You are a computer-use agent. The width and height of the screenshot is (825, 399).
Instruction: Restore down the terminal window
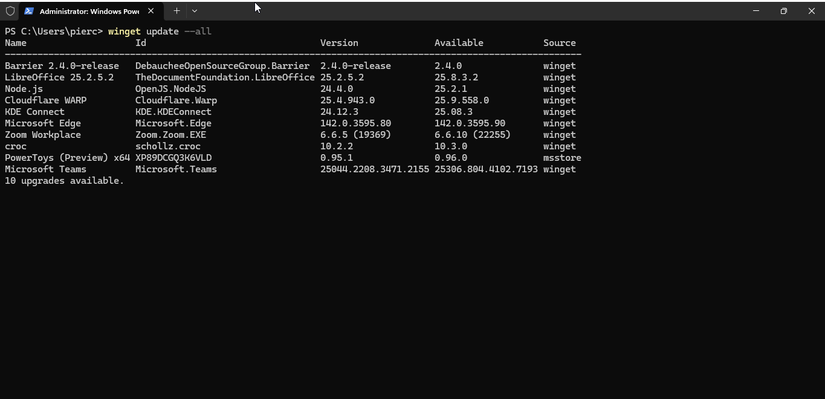[783, 11]
